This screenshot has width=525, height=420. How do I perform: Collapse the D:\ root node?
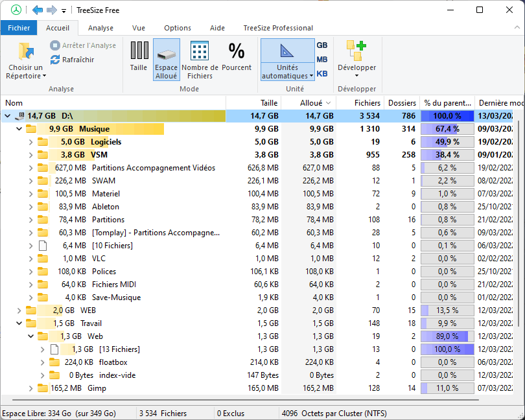point(7,116)
